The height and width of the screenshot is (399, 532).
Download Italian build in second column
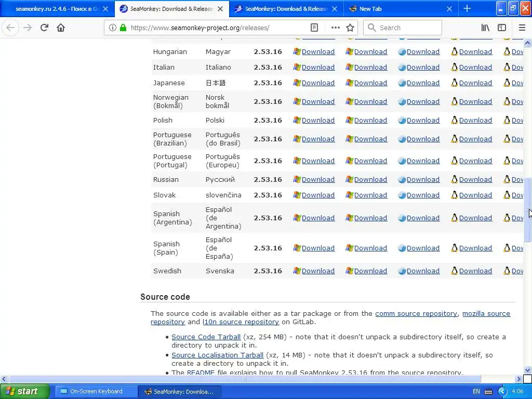(370, 67)
